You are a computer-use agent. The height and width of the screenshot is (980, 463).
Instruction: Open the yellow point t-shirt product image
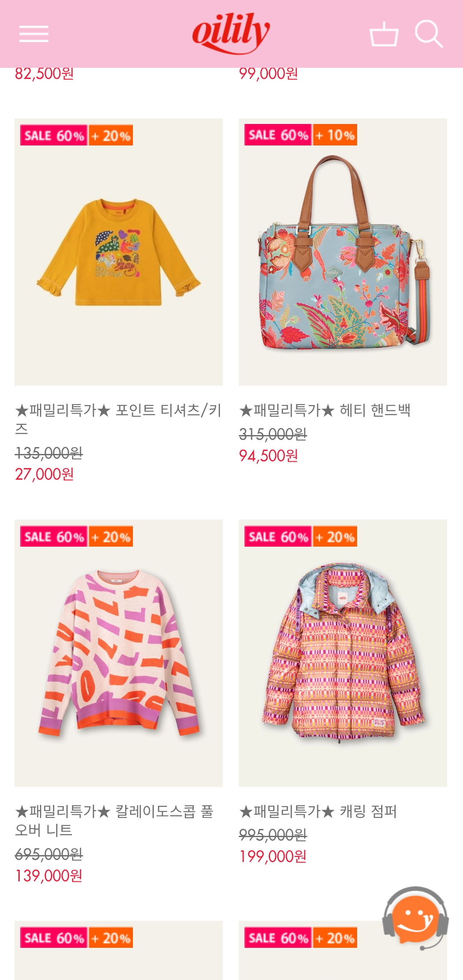tap(119, 252)
